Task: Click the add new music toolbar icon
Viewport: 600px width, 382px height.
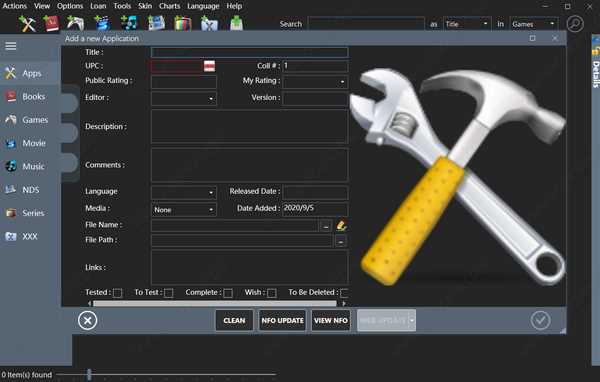Action: click(129, 23)
